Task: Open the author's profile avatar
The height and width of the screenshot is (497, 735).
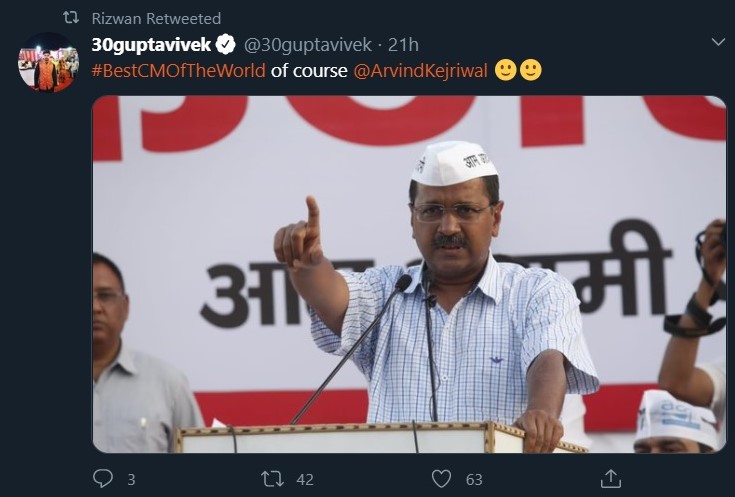Action: coord(48,62)
